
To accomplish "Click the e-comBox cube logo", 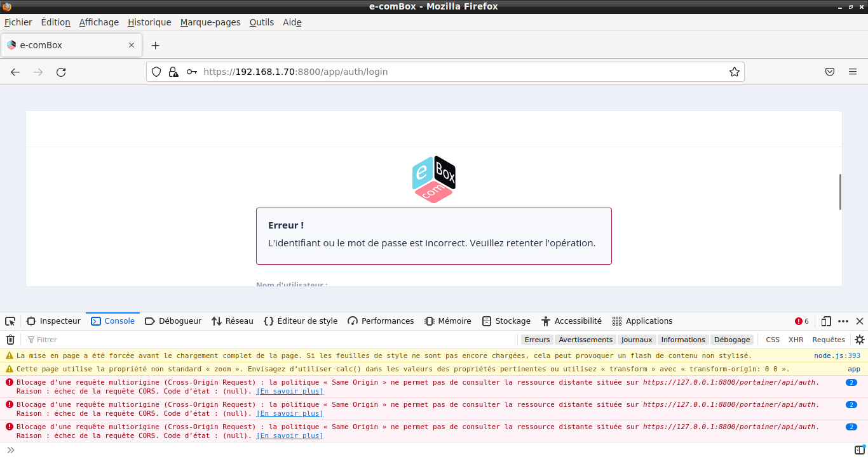I will coord(434,180).
